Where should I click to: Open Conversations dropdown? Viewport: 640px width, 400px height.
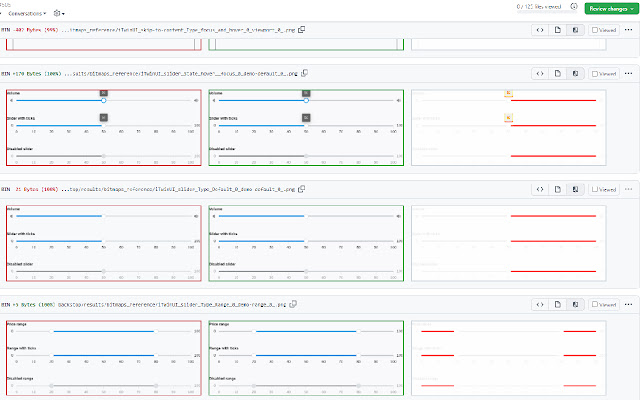[27, 13]
